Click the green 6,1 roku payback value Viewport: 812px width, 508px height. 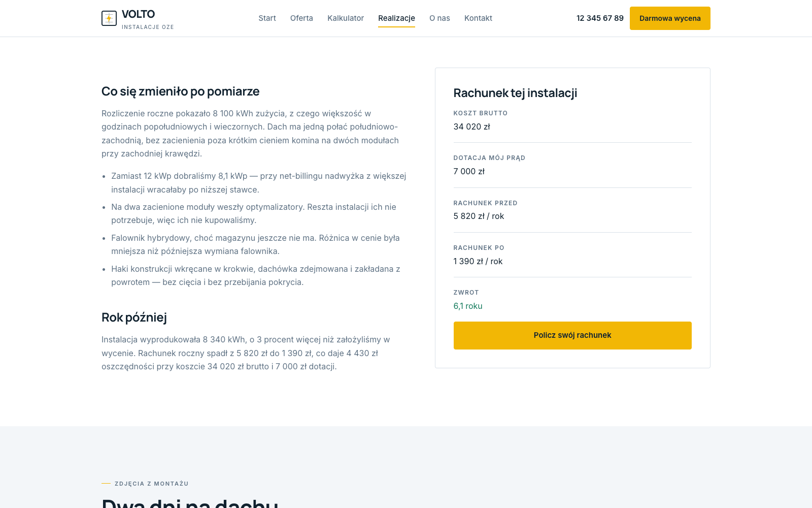pos(468,306)
